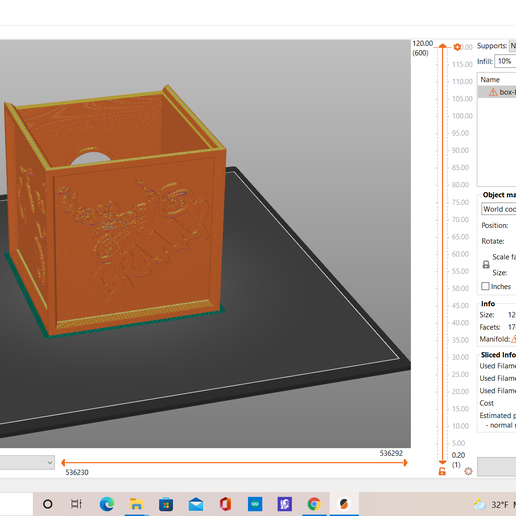Click the left thumb of horizontal move slider
The height and width of the screenshot is (516, 516).
[63, 463]
